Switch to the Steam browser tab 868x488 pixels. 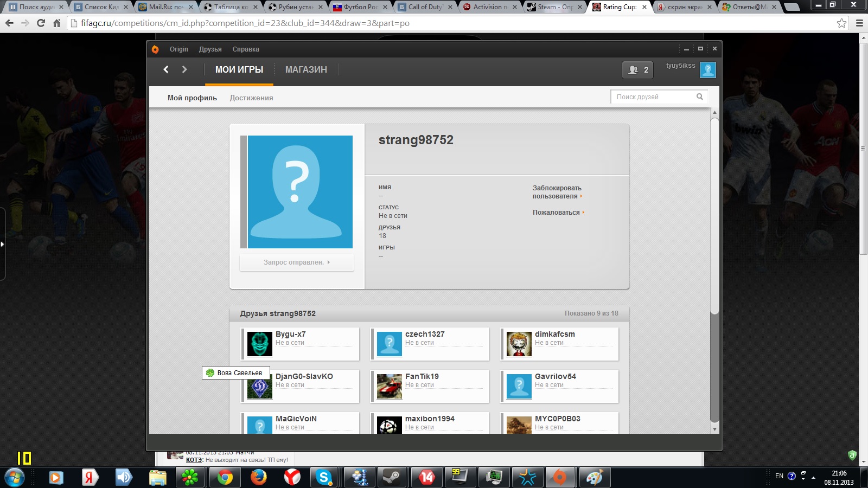click(555, 7)
